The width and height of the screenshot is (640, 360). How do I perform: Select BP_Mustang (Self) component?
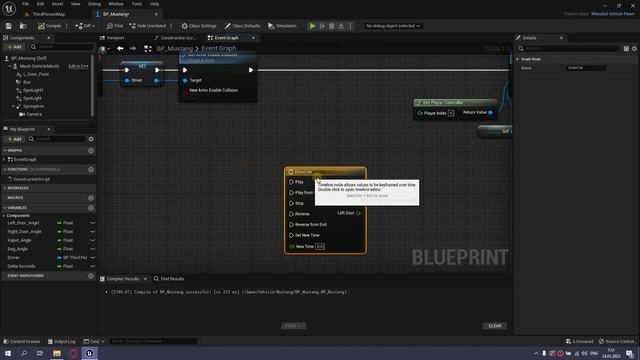(x=29, y=58)
